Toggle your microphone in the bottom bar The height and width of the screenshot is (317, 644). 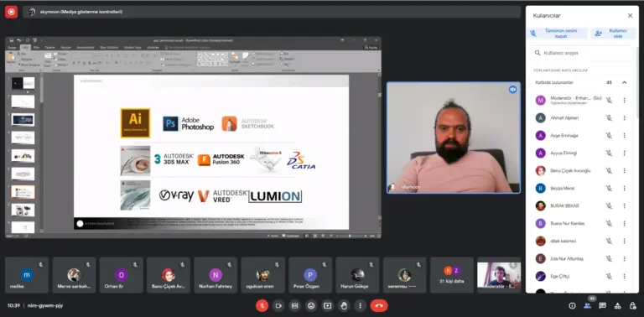(x=262, y=305)
